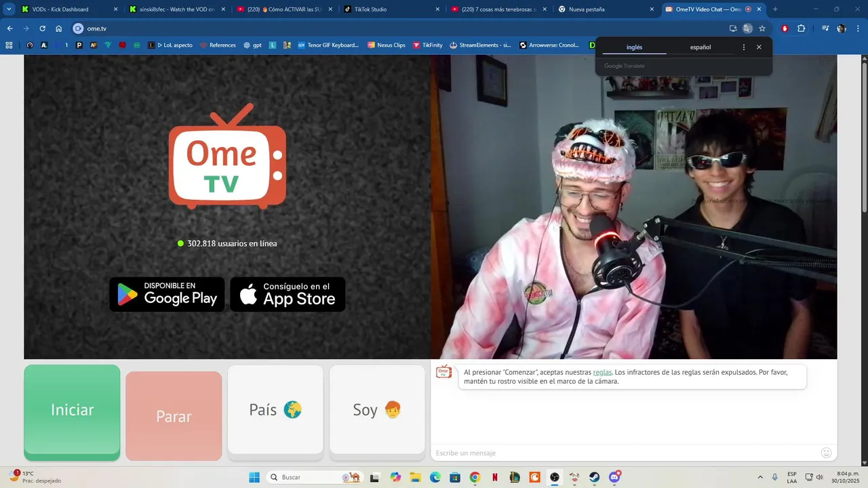Screen dimensions: 868x488
Task: Follow the 'reglas' link in chat
Action: click(x=602, y=372)
